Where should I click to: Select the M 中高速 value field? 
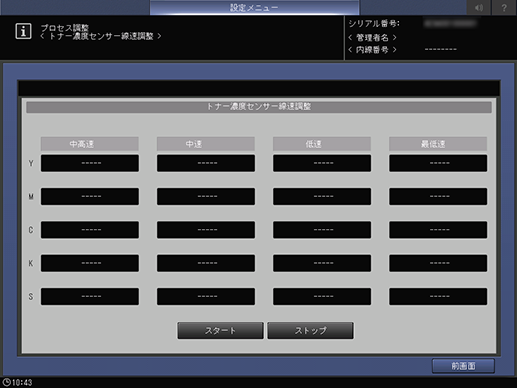90,196
